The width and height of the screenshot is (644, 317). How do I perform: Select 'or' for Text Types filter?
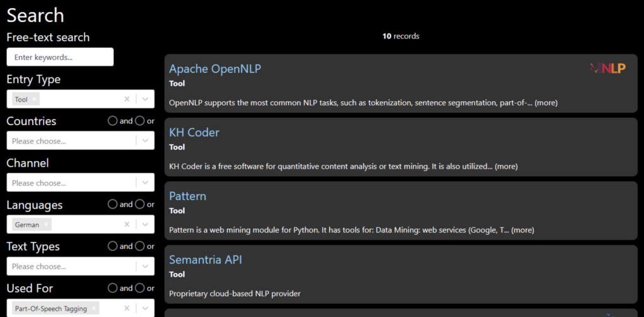coord(140,246)
